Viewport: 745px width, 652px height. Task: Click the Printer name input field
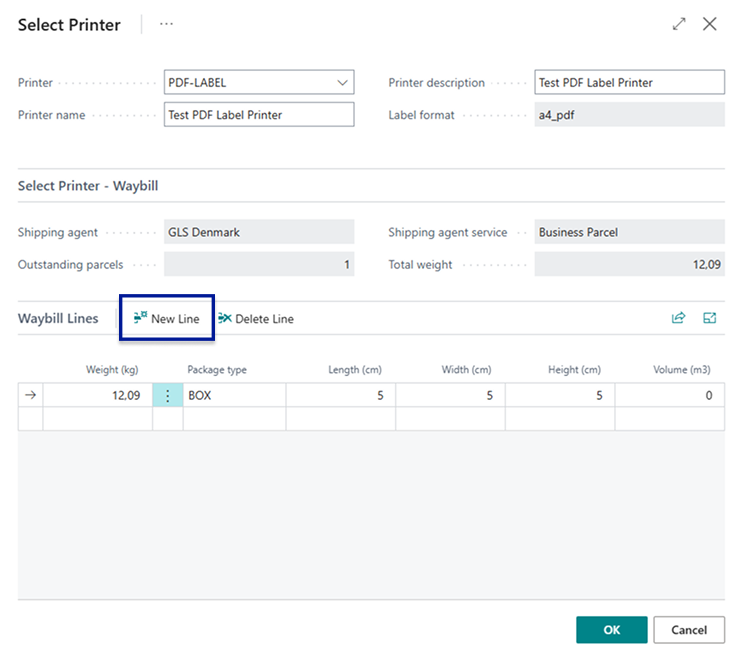(258, 115)
